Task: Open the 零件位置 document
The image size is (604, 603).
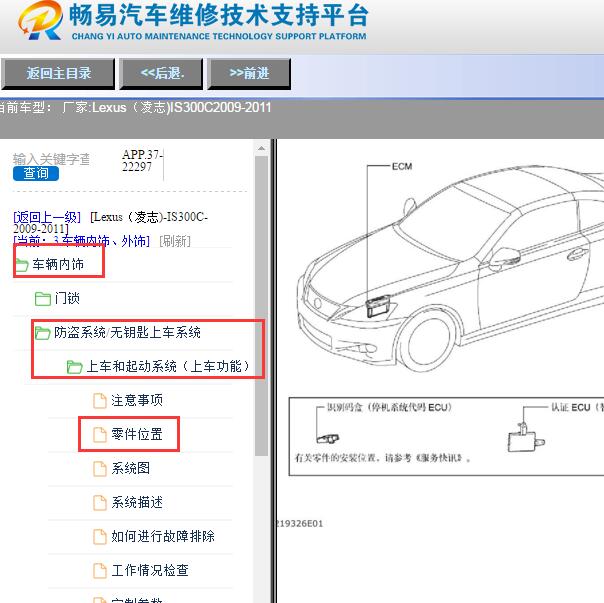Action: (x=137, y=434)
